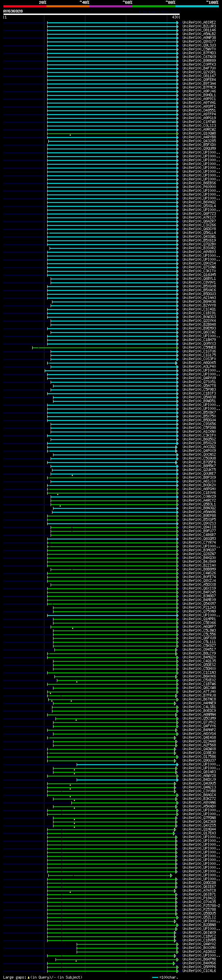Screen dimensions: 222x980
Task: Select hit label UniRef100_B5X619
Action: click(x=199, y=241)
